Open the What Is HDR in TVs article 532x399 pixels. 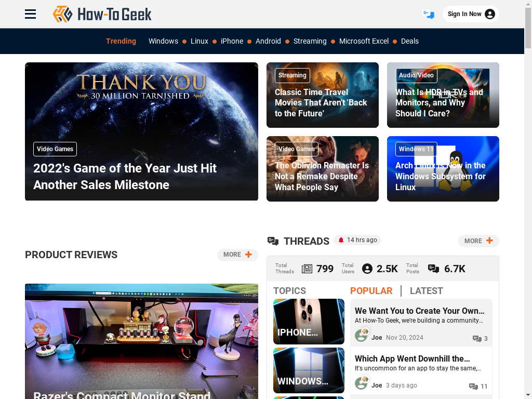click(x=439, y=103)
